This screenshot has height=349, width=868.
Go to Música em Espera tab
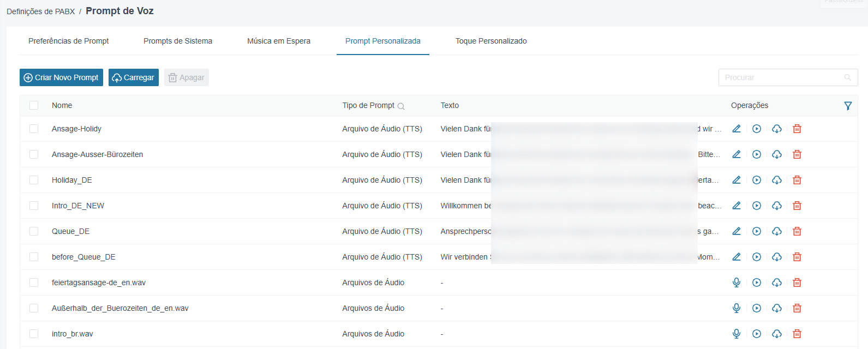tap(279, 41)
